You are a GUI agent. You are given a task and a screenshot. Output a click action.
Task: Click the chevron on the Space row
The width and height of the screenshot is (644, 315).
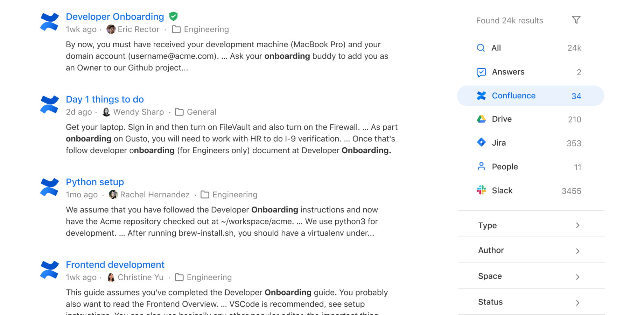578,277
